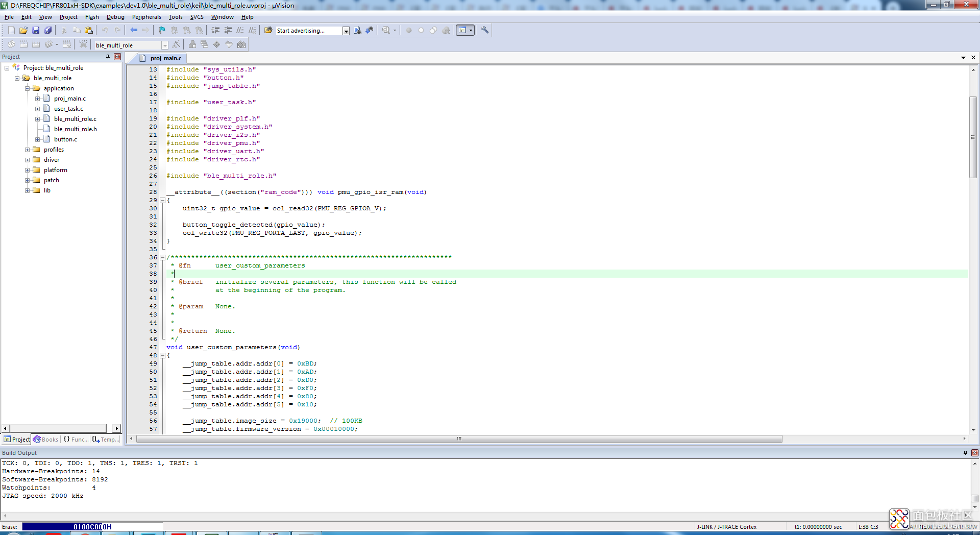Collapse code fold at line 29
The image size is (980, 535).
pos(162,200)
